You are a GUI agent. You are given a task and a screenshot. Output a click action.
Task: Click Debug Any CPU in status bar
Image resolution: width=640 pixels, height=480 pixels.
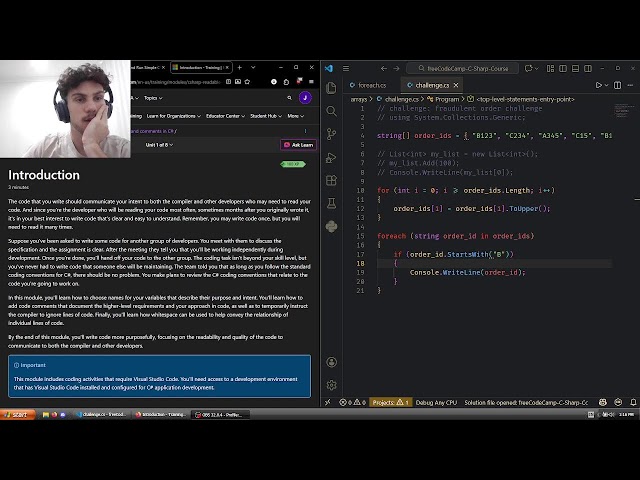[x=436, y=402]
